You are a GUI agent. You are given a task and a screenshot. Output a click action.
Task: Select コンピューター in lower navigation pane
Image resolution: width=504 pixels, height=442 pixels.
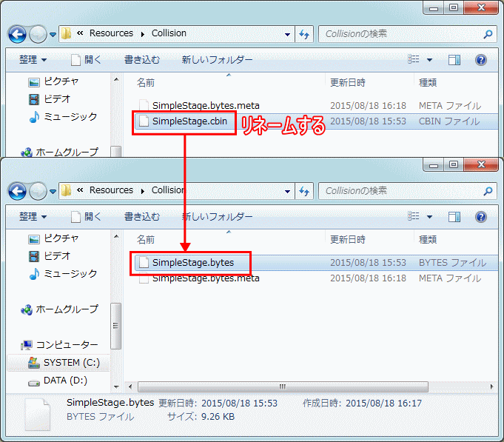(x=59, y=345)
